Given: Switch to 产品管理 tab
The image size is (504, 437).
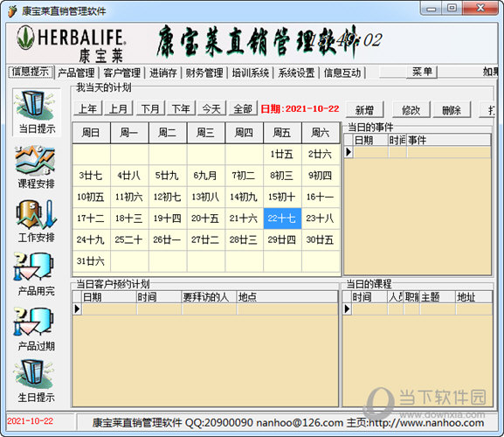Looking at the screenshot, I should (76, 73).
